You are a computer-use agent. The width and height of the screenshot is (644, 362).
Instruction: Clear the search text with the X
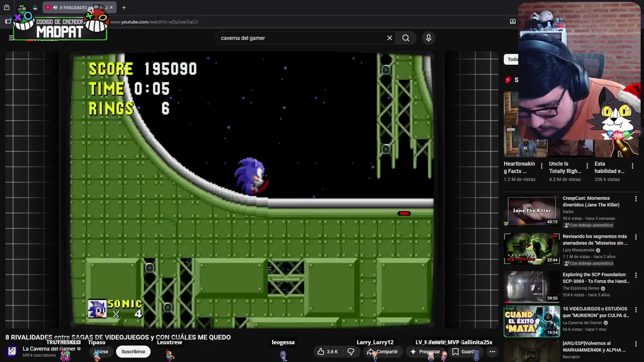point(389,38)
